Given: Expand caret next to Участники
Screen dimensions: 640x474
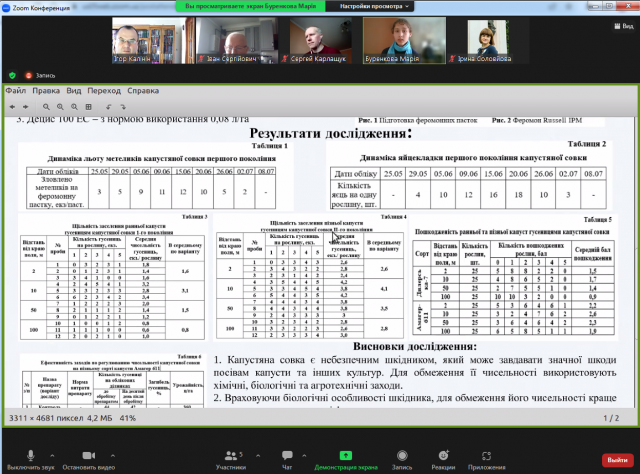Looking at the screenshot, I should [x=258, y=455].
